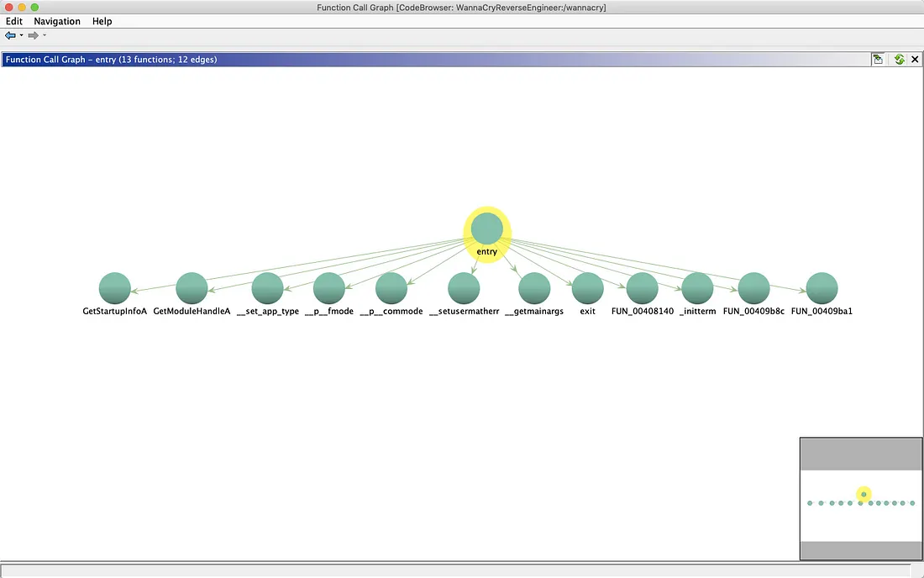Close the Function Call Graph panel
The height and width of the screenshot is (578, 924).
tap(915, 60)
